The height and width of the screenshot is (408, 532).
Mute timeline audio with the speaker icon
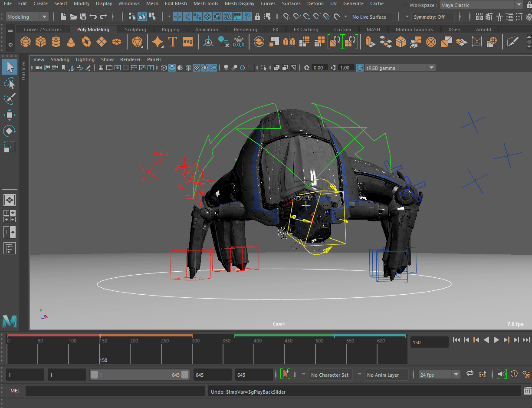coord(502,374)
